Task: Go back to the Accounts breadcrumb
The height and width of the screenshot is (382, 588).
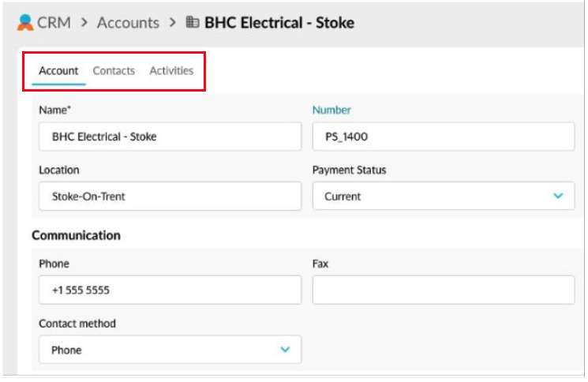Action: point(126,23)
